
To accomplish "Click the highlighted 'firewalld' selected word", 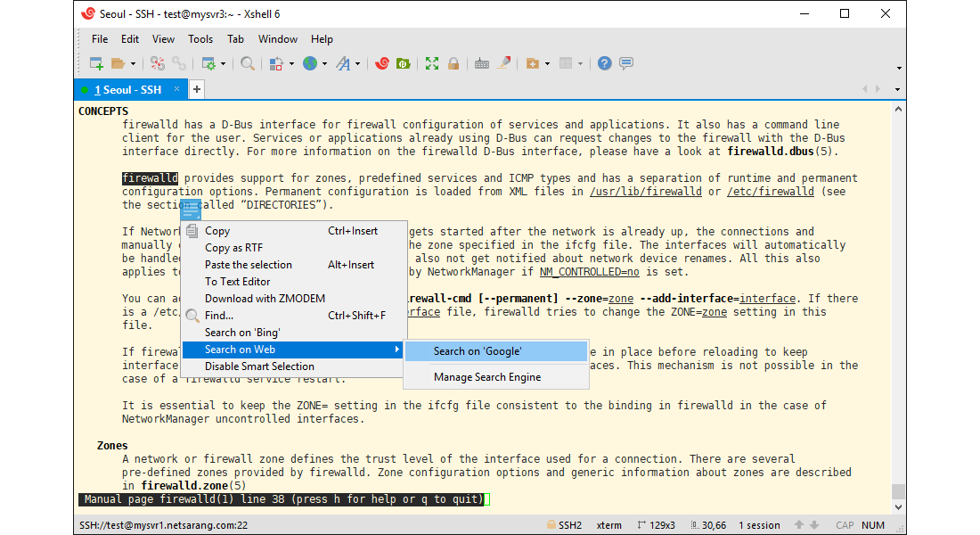I will 150,178.
